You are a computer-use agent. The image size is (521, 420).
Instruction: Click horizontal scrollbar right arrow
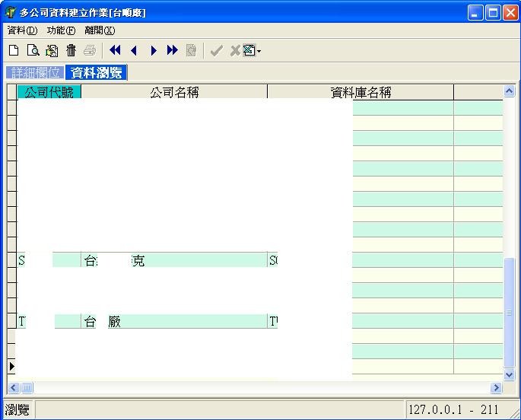pos(496,387)
